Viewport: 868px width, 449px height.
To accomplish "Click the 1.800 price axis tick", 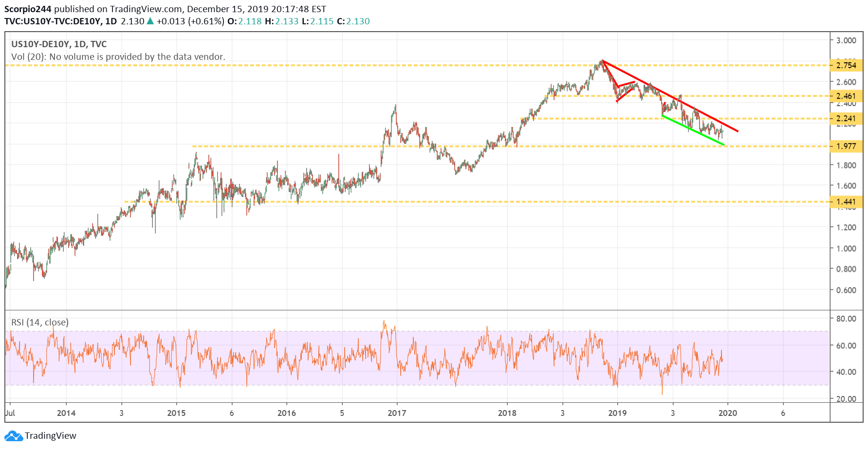I will pyautogui.click(x=846, y=165).
